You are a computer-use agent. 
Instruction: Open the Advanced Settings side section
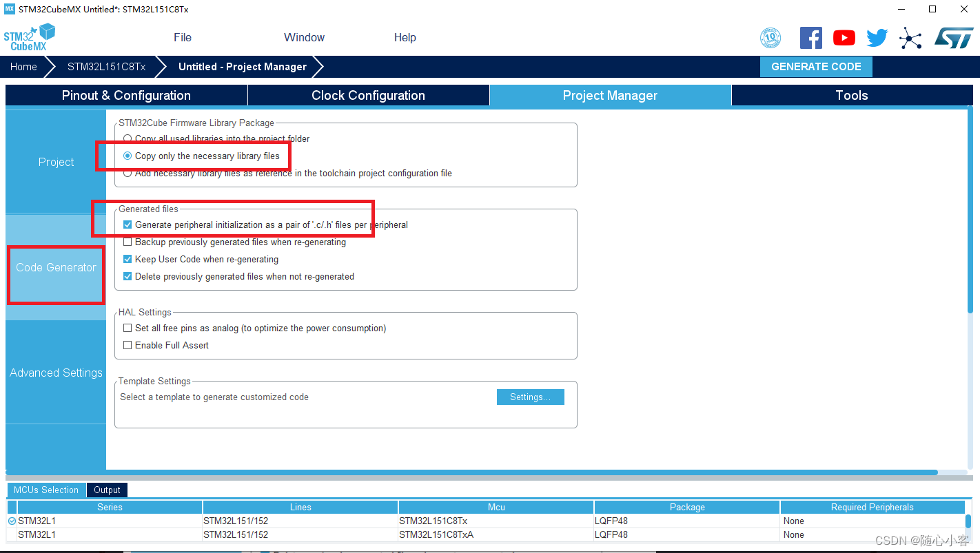click(x=56, y=373)
